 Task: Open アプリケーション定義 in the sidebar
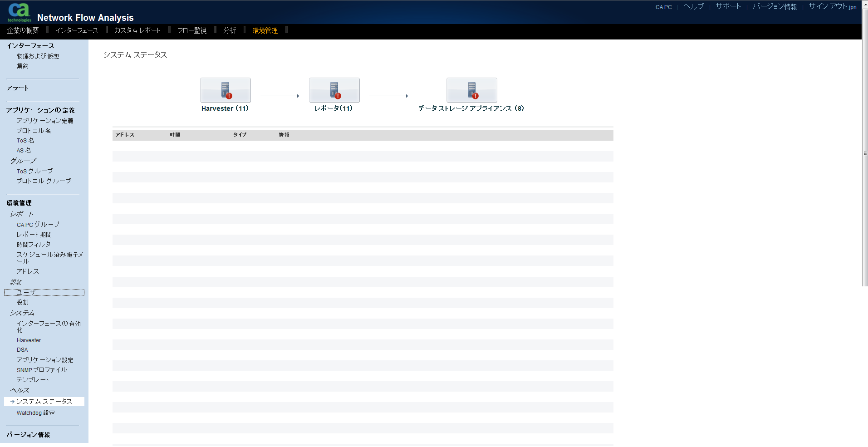coord(45,121)
